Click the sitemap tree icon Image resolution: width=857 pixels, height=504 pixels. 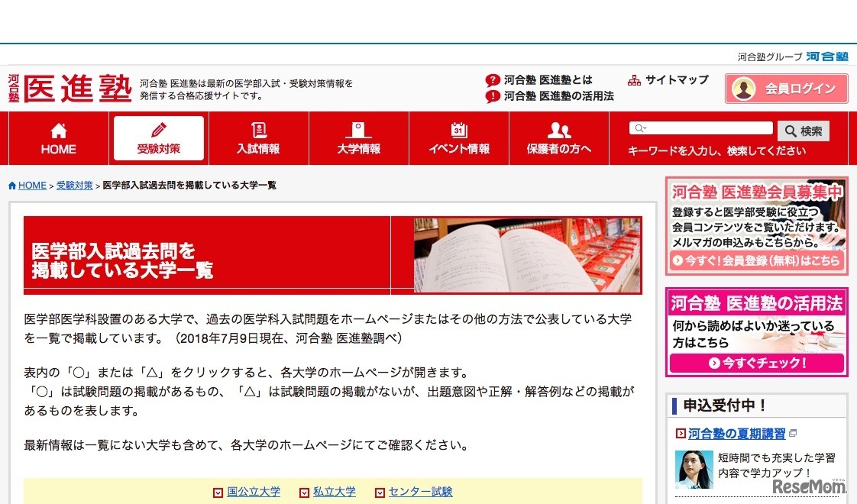[x=634, y=80]
